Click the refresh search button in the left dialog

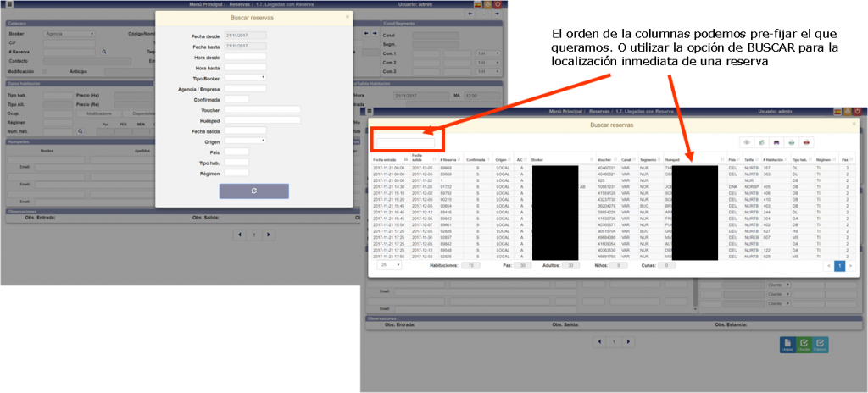pos(253,191)
